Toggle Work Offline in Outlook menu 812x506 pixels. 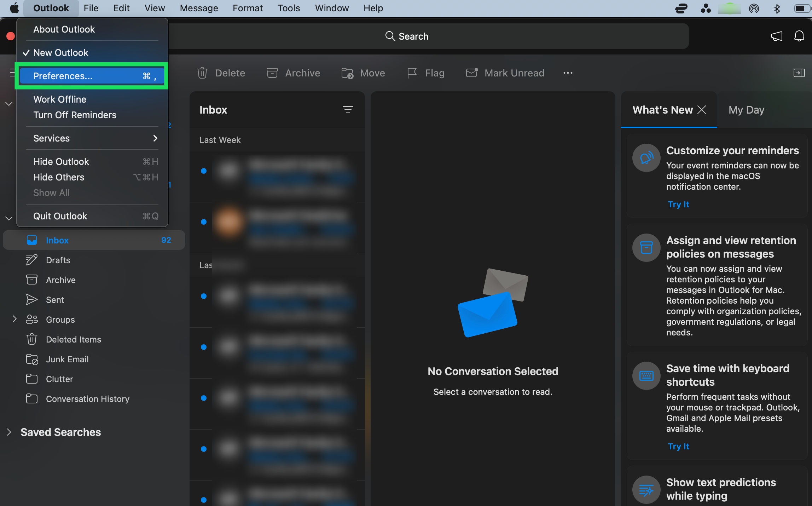coord(60,99)
